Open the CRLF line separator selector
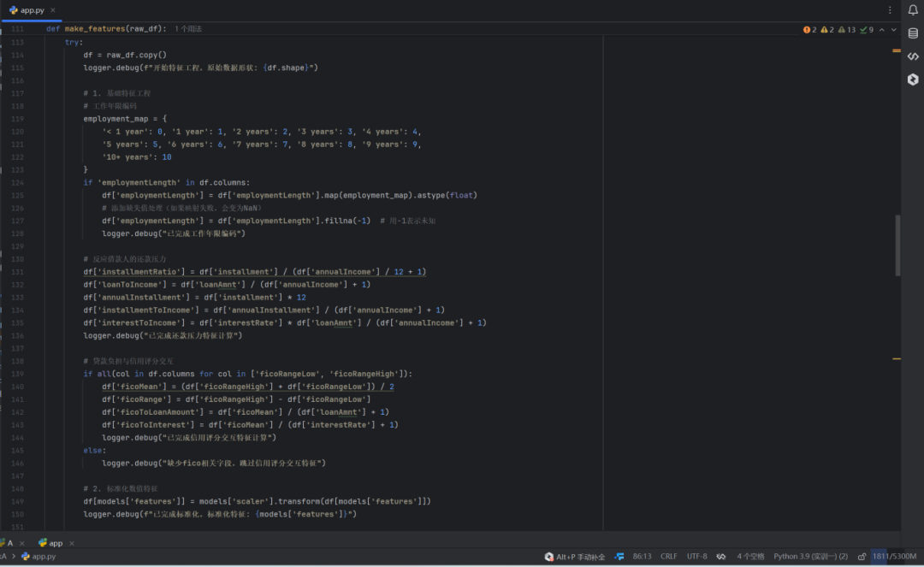Screen dimensions: 924x567 click(668, 557)
